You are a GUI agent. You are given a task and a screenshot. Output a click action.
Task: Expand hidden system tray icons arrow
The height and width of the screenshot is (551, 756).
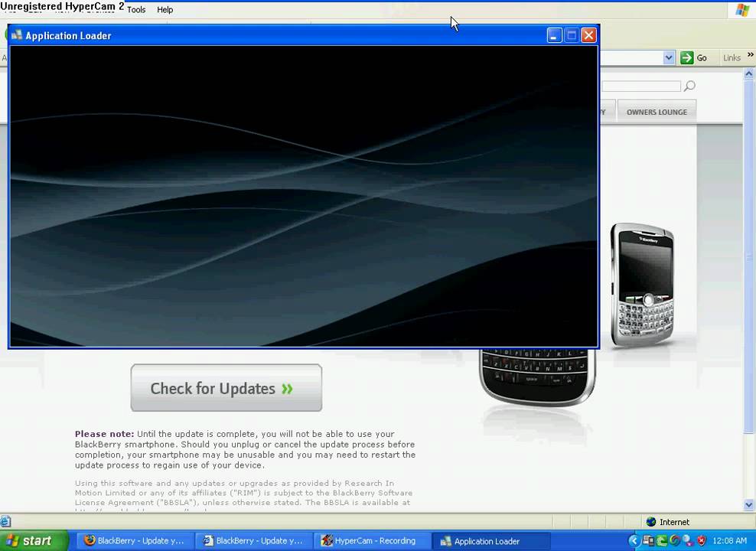click(634, 541)
